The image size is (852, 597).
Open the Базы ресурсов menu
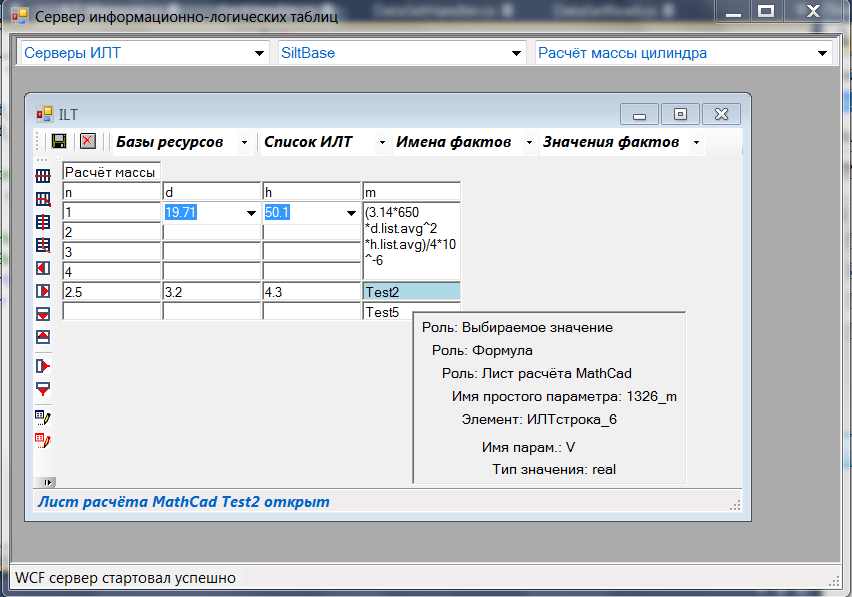click(x=170, y=142)
